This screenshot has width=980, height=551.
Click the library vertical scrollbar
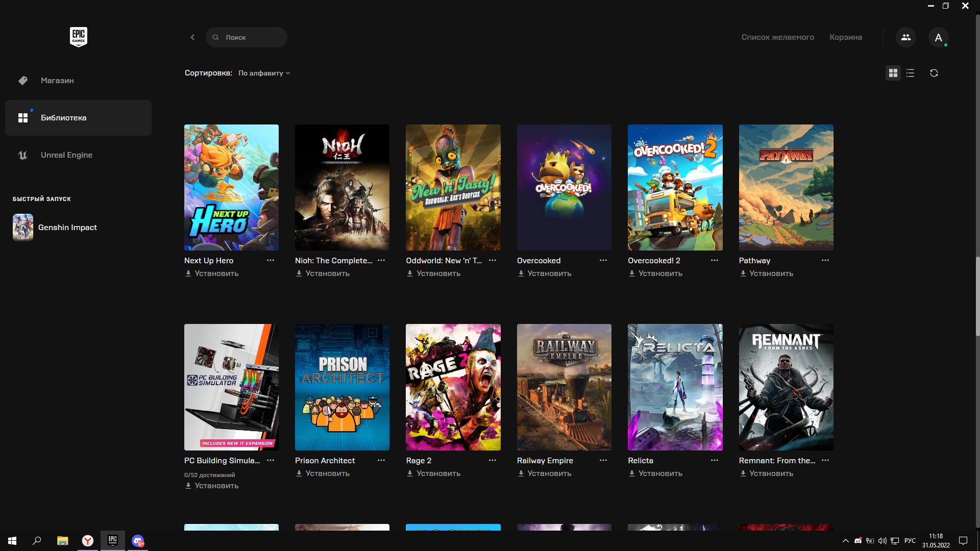977,296
